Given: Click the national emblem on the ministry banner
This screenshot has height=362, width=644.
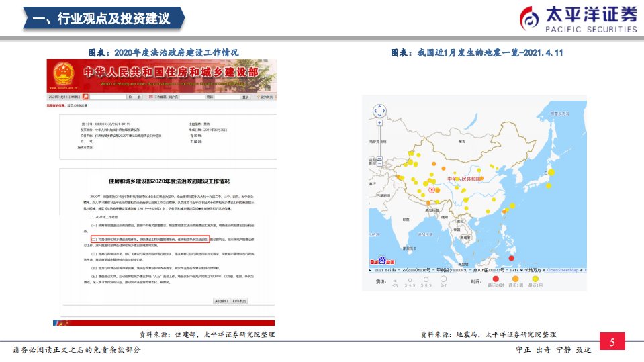Looking at the screenshot, I should [x=63, y=74].
